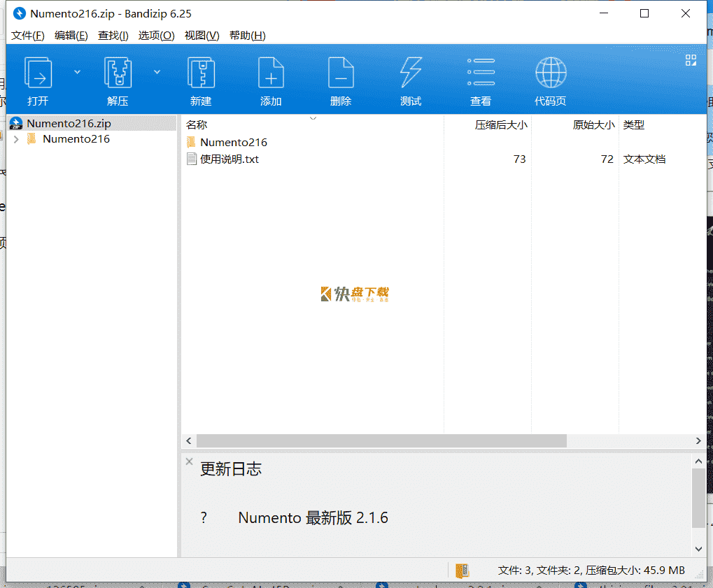Click the 更新日志 heading text

point(231,469)
